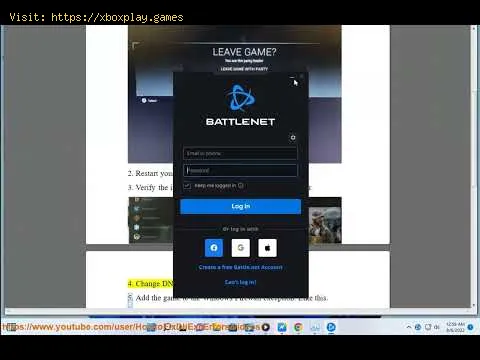Show hidden system tray icons

[409, 327]
